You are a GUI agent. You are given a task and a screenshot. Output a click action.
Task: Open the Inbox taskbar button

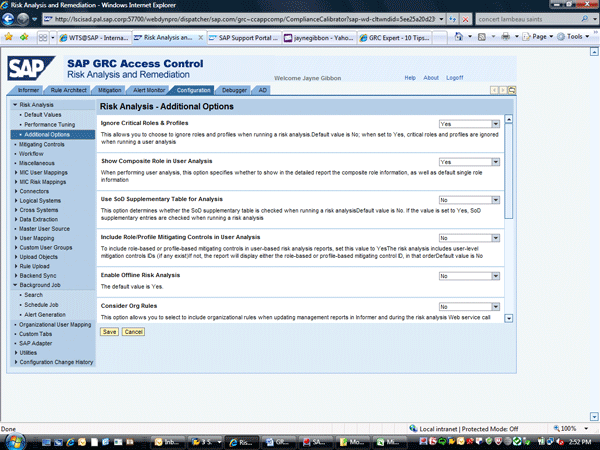pyautogui.click(x=168, y=442)
